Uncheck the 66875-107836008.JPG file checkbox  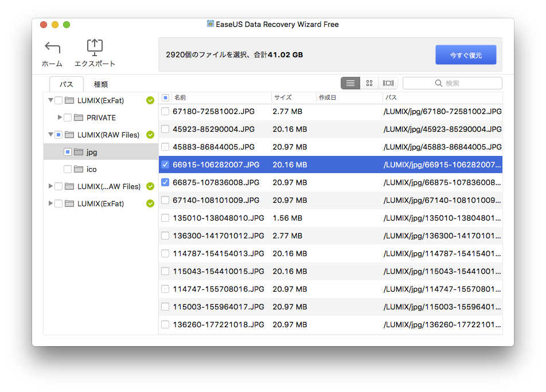165,182
